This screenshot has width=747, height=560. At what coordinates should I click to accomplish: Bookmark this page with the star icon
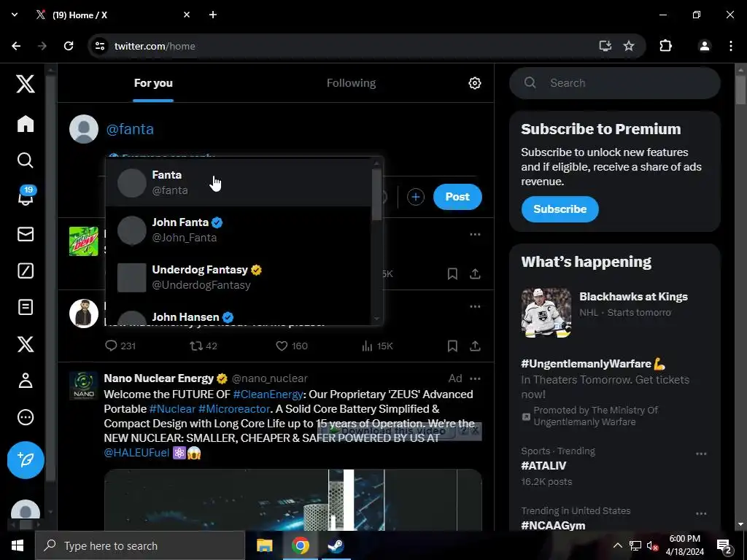point(629,46)
